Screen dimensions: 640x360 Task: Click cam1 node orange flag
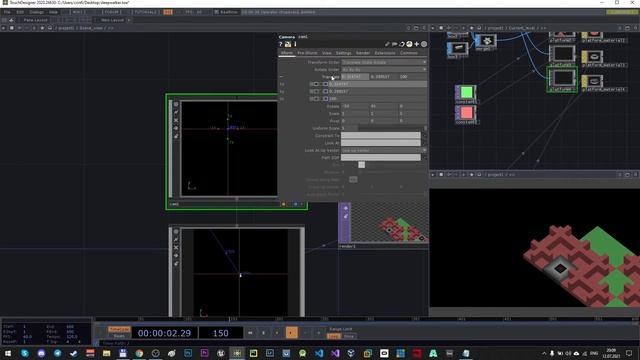284,204
